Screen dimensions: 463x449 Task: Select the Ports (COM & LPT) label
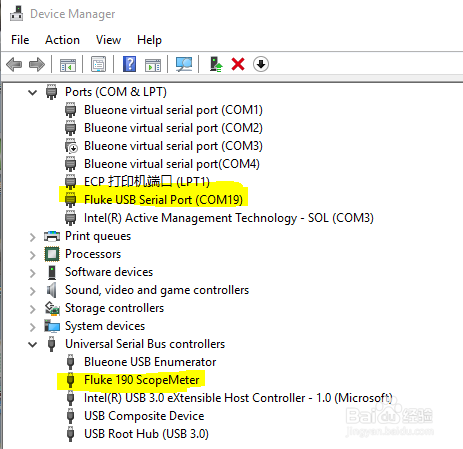tap(116, 92)
